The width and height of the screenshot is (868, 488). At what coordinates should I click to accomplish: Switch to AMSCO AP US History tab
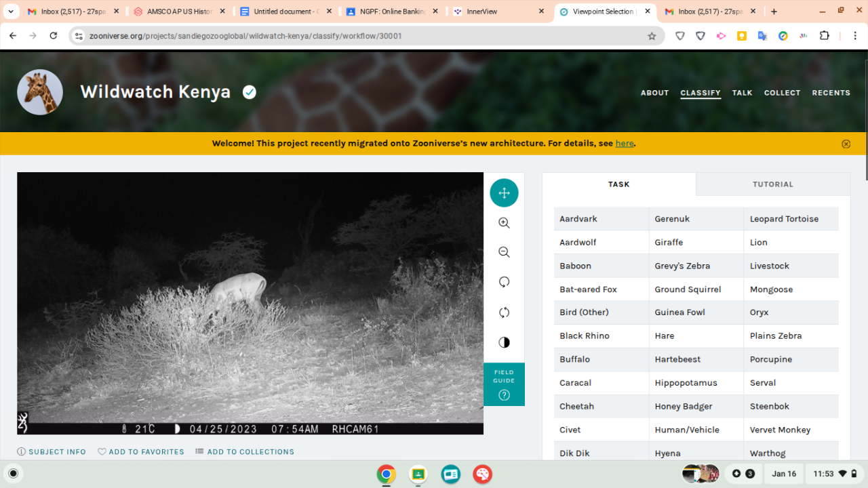pyautogui.click(x=179, y=12)
